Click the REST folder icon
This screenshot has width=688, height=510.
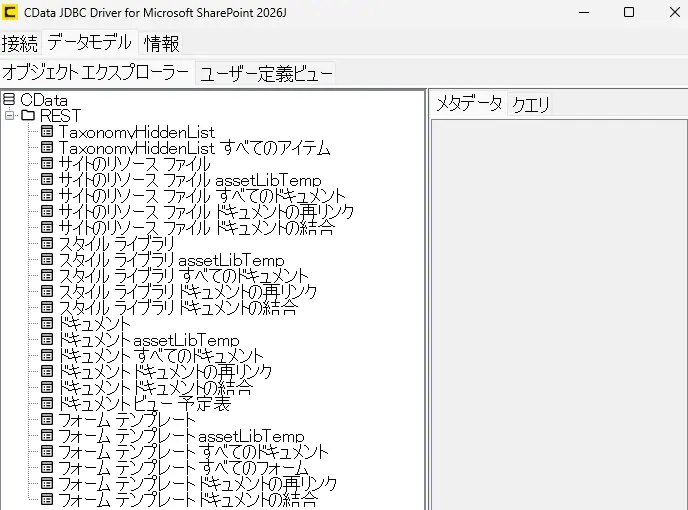click(29, 115)
